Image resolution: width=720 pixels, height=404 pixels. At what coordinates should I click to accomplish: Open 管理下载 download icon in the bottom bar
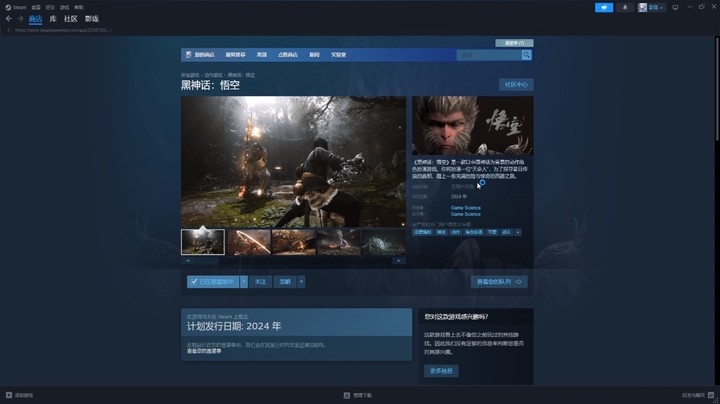[347, 395]
